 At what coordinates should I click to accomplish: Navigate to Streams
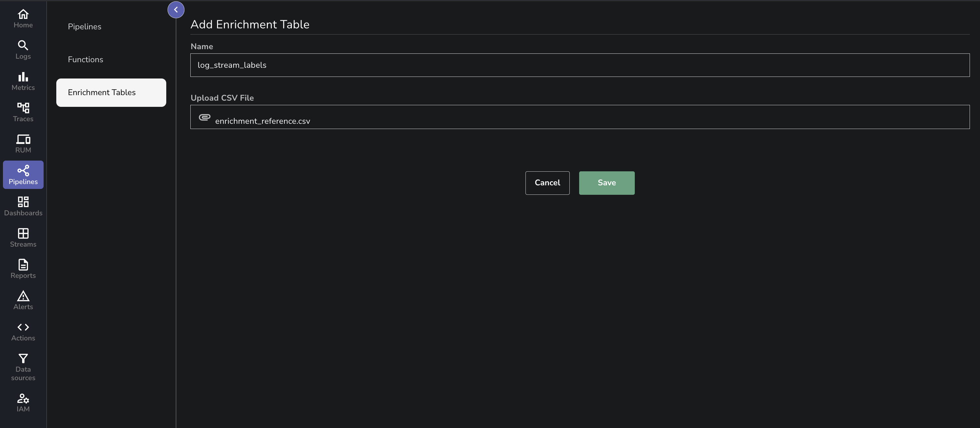[23, 237]
